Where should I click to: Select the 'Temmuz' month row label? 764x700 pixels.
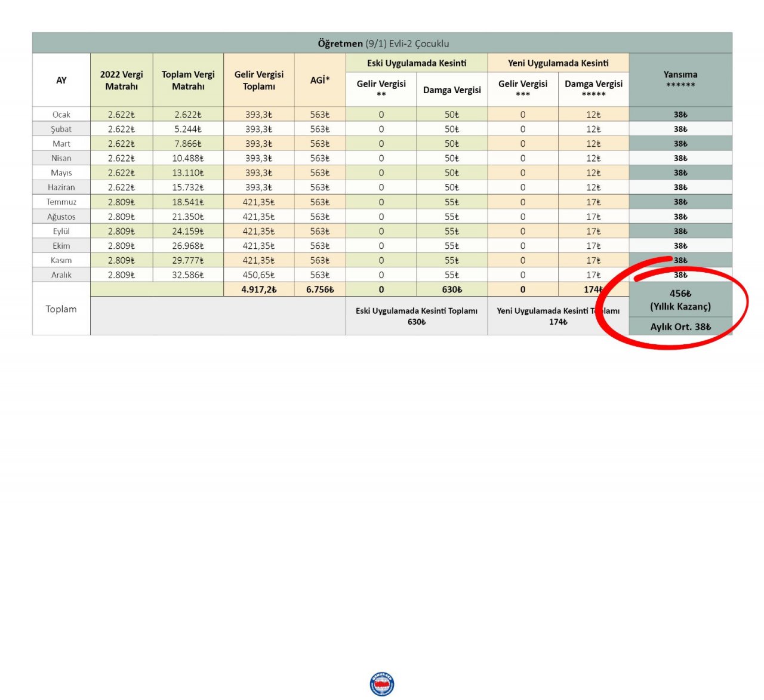pos(61,202)
